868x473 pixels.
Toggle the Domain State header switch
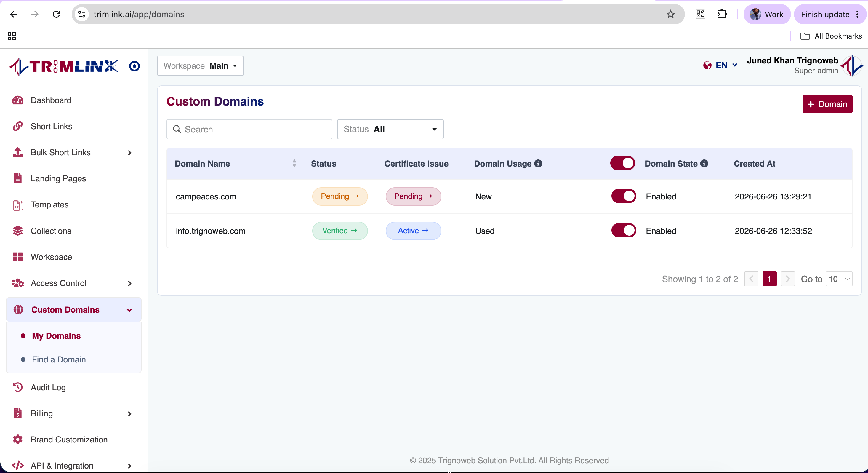(x=622, y=163)
